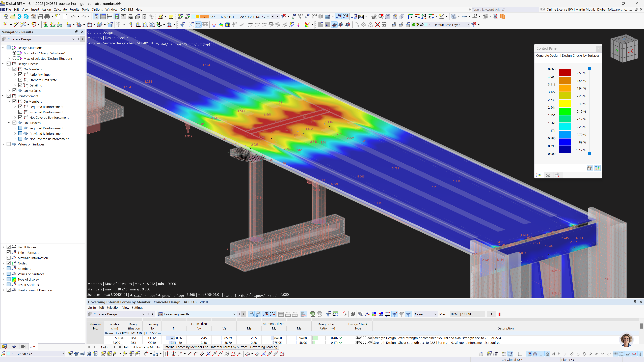Click Go To in the table toolbar
The image size is (644, 362).
pyautogui.click(x=92, y=308)
